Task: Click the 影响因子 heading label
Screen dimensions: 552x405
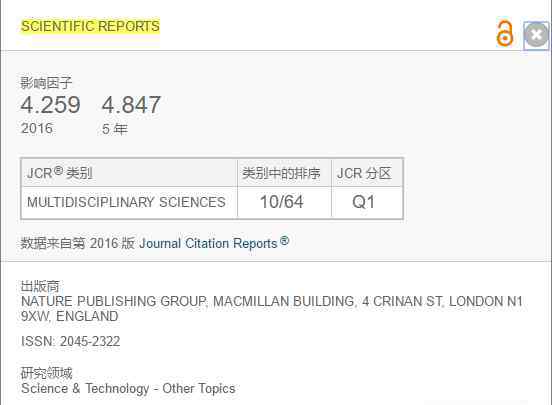Action: pos(46,83)
